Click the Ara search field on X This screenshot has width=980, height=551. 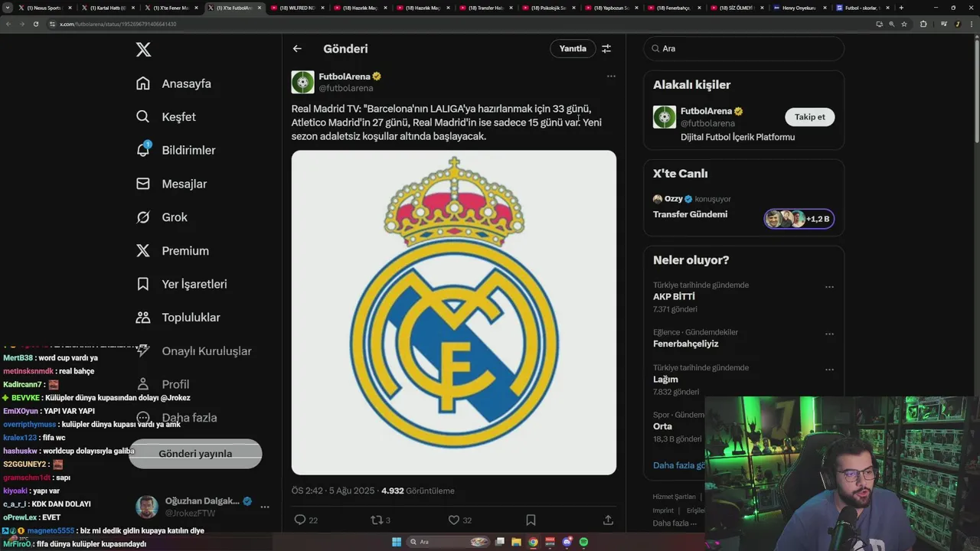point(743,48)
